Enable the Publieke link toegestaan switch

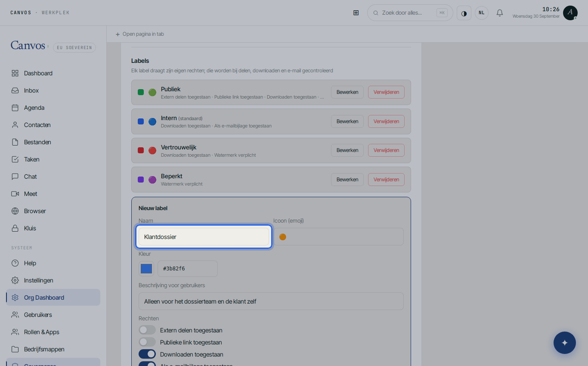[x=147, y=342]
